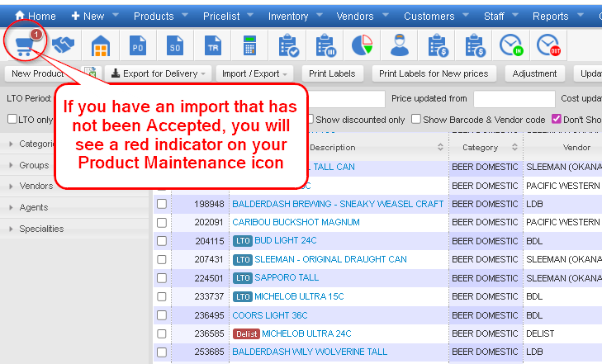Open Product Maintenance shopping cart icon

pos(24,46)
